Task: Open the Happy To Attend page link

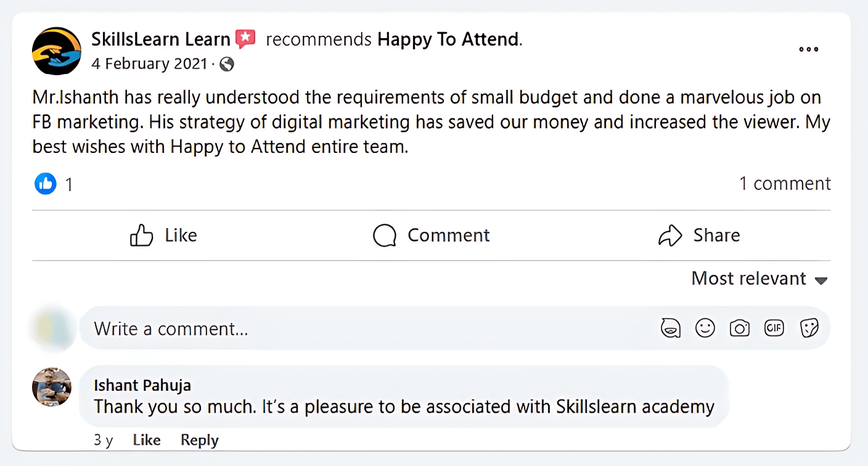Action: click(x=448, y=39)
